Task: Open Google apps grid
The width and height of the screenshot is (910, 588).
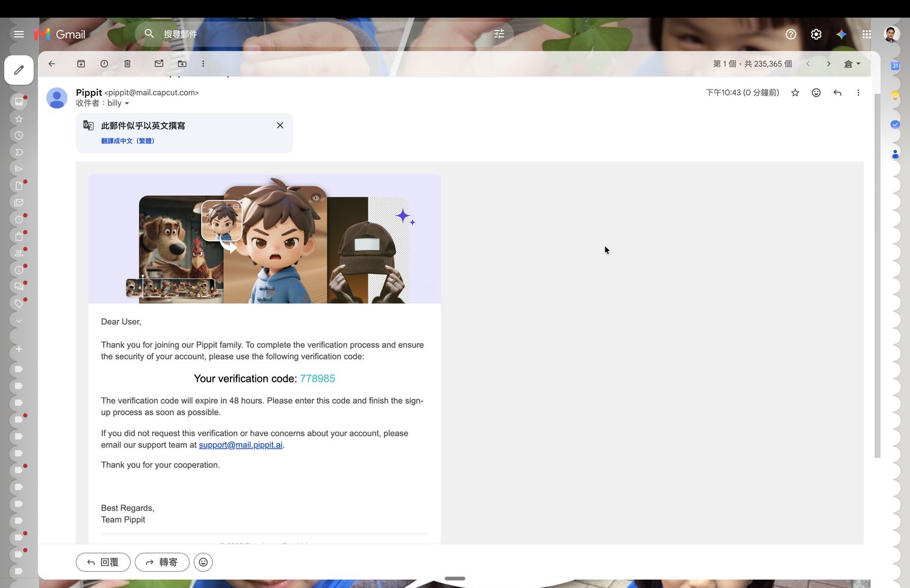Action: (x=866, y=35)
